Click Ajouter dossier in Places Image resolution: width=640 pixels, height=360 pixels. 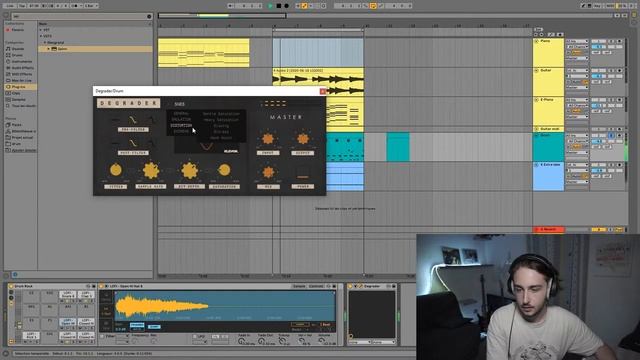pos(21,150)
